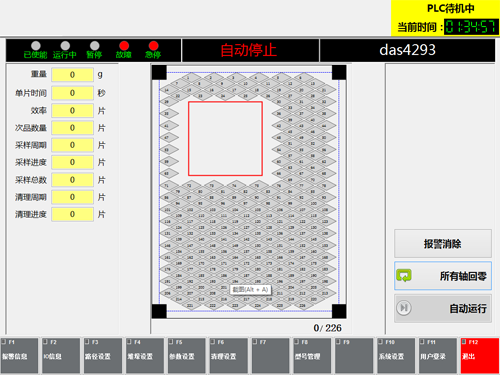Open F11 用户登录 user login
The width and height of the screenshot is (500, 375).
click(x=438, y=356)
